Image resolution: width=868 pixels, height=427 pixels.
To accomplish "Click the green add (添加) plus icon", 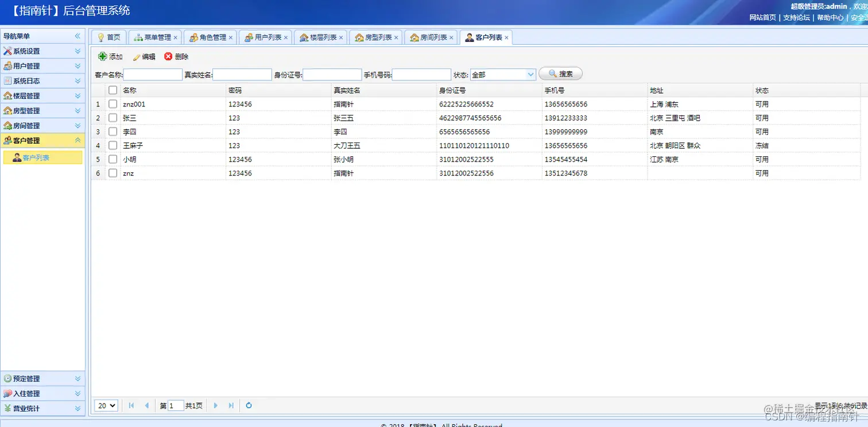I will point(103,56).
